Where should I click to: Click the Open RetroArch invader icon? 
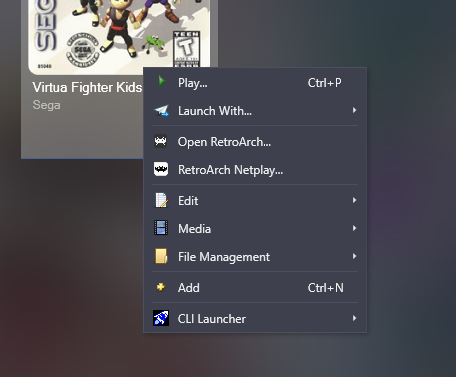161,141
